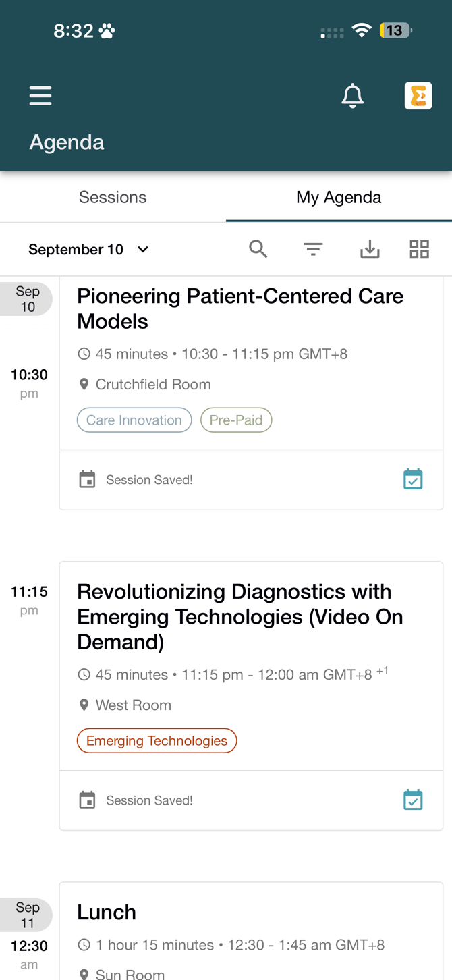The image size is (452, 980).
Task: Open the agenda filter options
Action: tap(313, 249)
